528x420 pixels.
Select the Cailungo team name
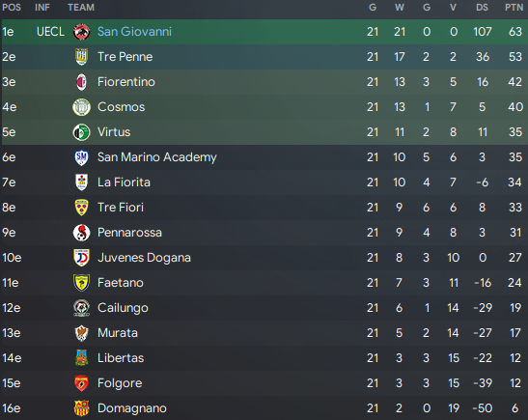point(123,308)
